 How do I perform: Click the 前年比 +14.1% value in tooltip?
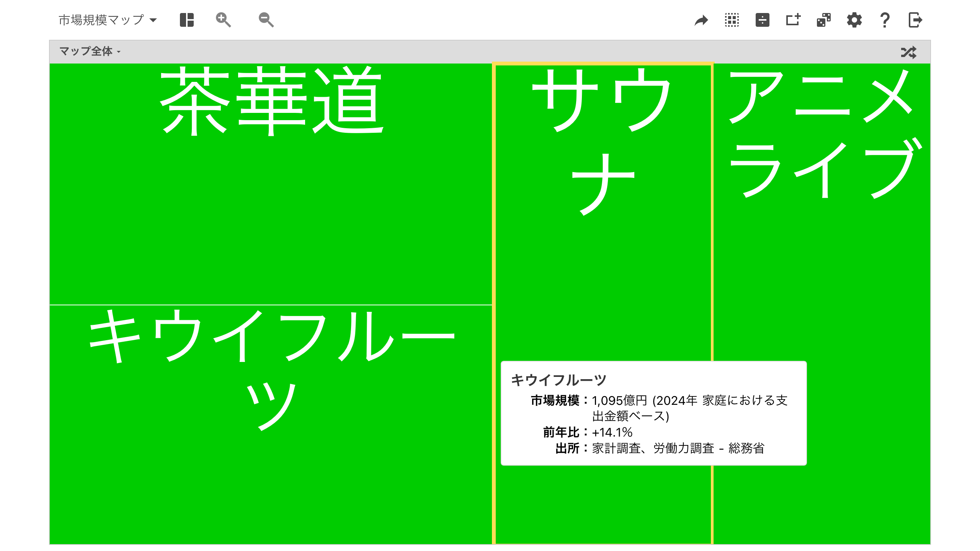click(612, 432)
